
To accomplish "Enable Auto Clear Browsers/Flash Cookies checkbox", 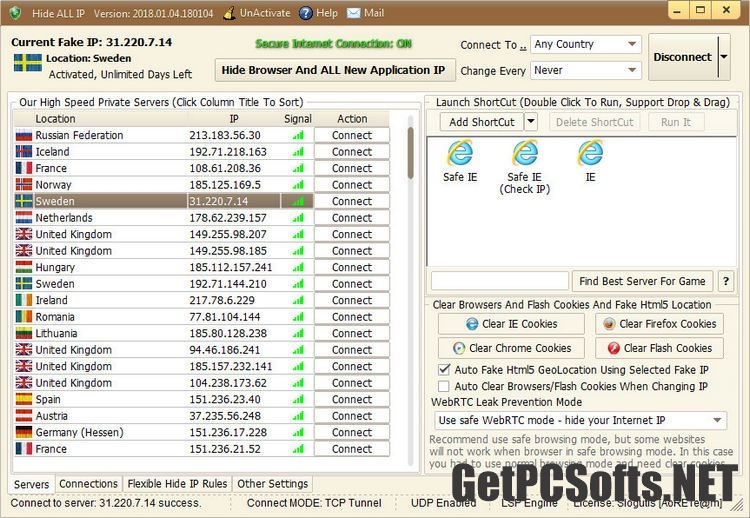I will [444, 386].
